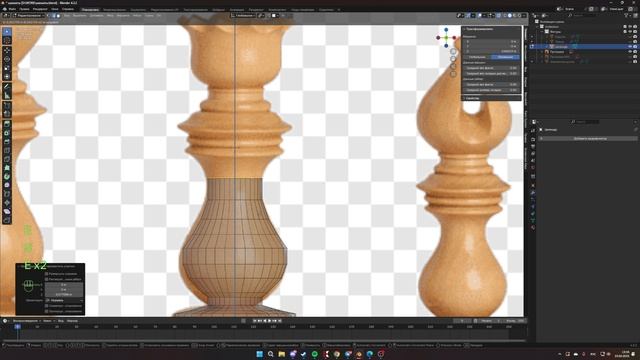The image size is (640, 360).
Task: Click the Scene selector in top bar
Action: click(571, 9)
